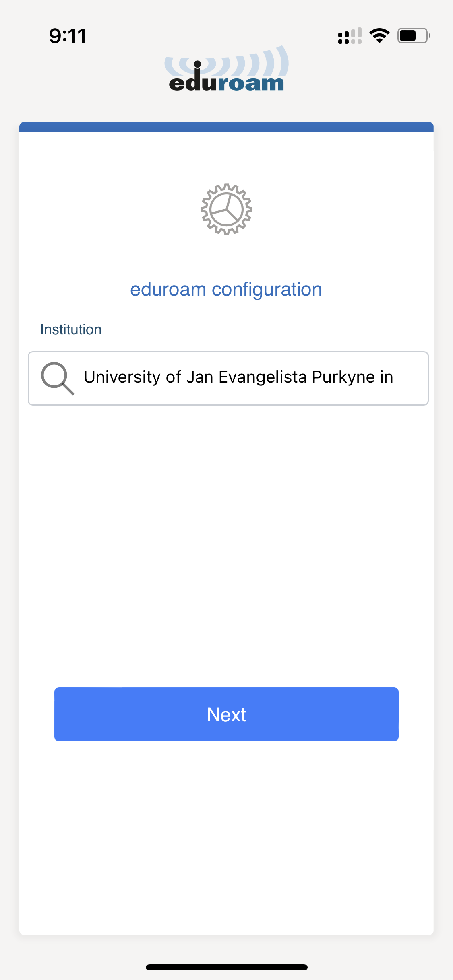
Task: Click the hub of the gear icon
Action: tap(227, 209)
